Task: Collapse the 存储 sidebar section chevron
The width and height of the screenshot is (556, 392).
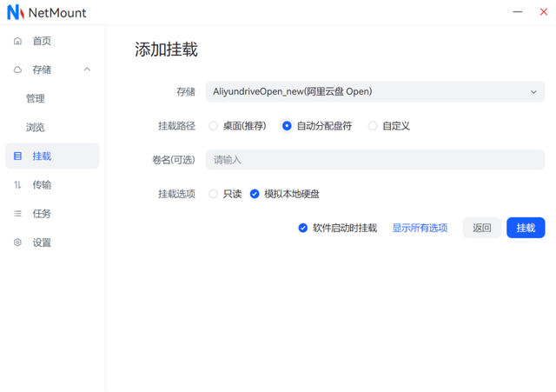Action: 87,70
